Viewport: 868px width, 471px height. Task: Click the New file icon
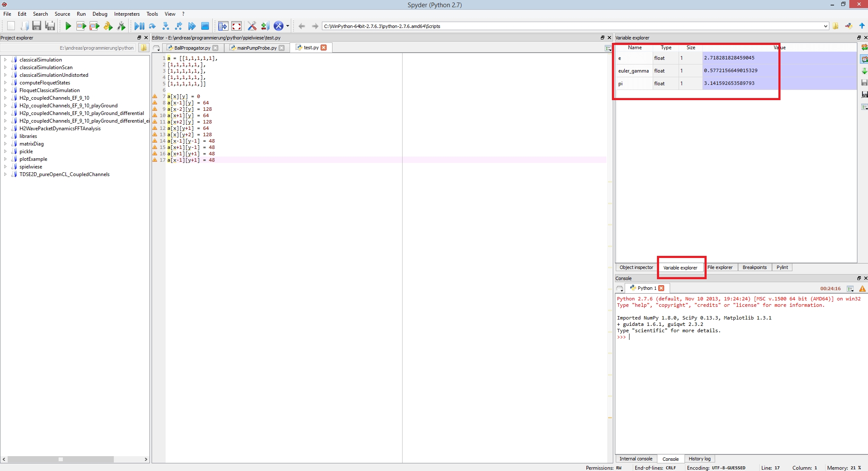coord(11,26)
